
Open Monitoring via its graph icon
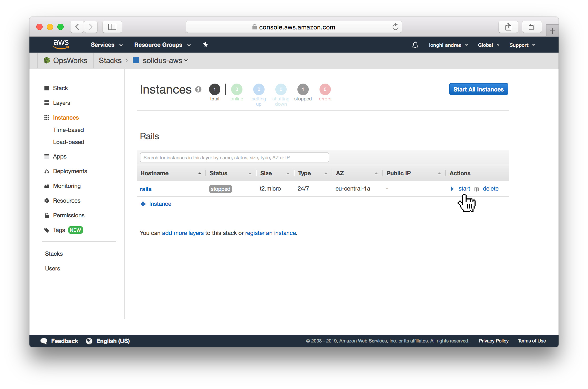(x=47, y=186)
